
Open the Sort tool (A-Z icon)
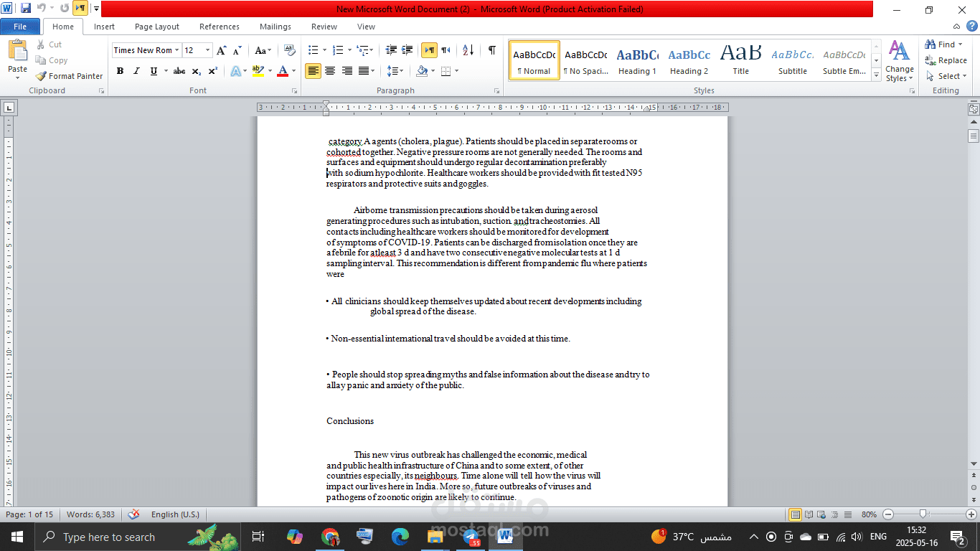pos(468,50)
